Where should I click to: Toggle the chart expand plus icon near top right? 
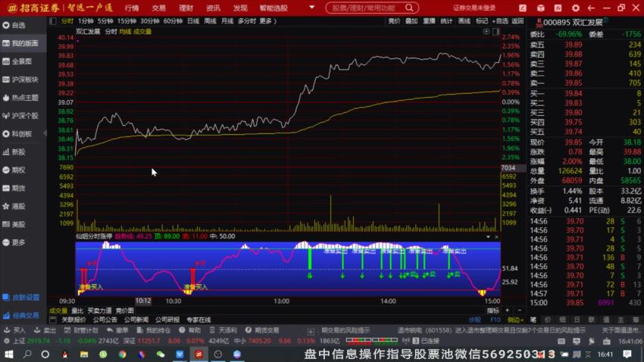[x=486, y=32]
